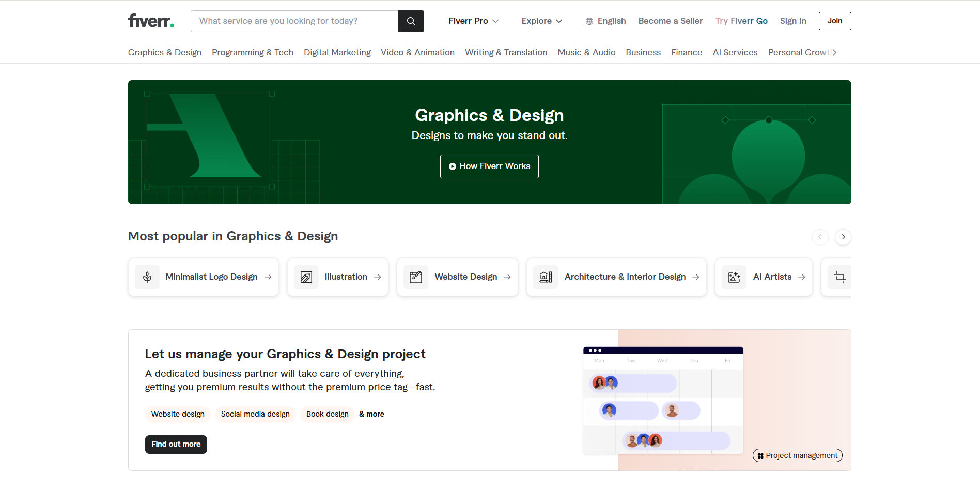The width and height of the screenshot is (980, 489).
Task: Click the play icon inside How Fiverr Works
Action: 452,166
